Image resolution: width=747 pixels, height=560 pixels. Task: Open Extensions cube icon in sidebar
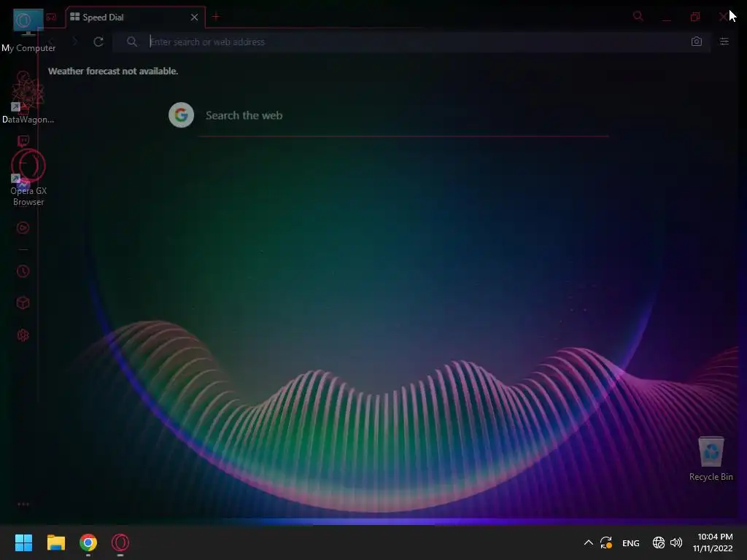(23, 303)
